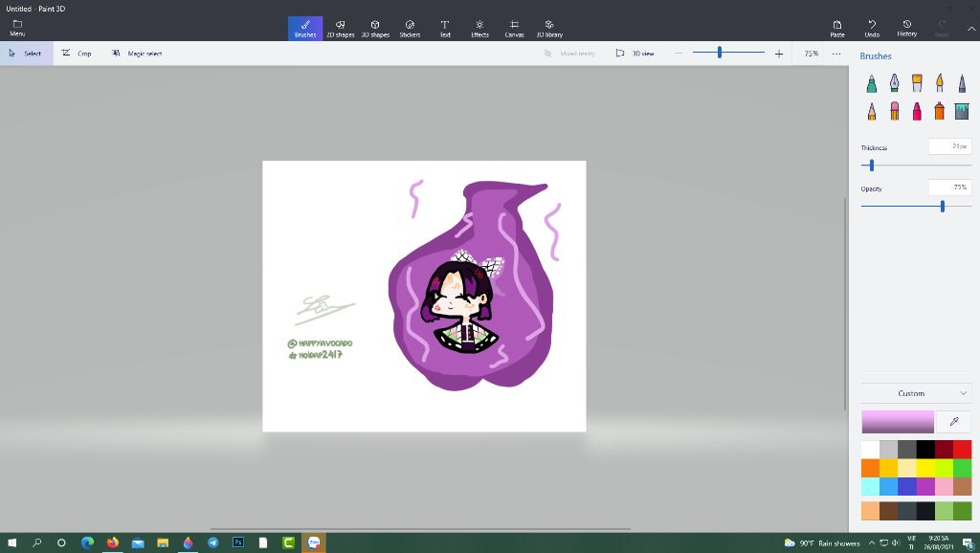Click the Opacity percentage input field
This screenshot has width=980, height=553.
click(x=950, y=188)
